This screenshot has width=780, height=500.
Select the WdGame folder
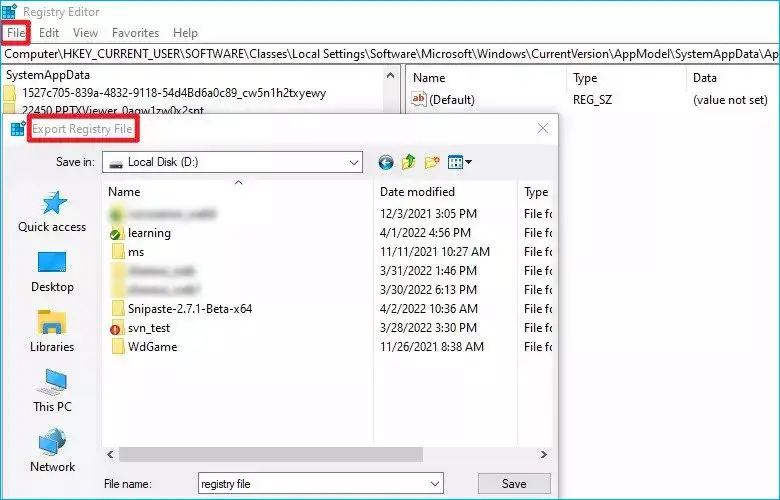(x=152, y=347)
